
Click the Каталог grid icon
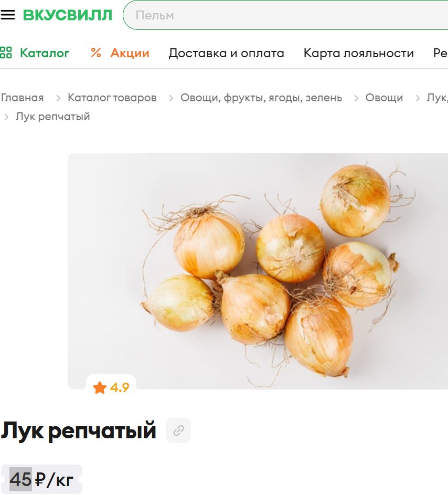coord(6,52)
